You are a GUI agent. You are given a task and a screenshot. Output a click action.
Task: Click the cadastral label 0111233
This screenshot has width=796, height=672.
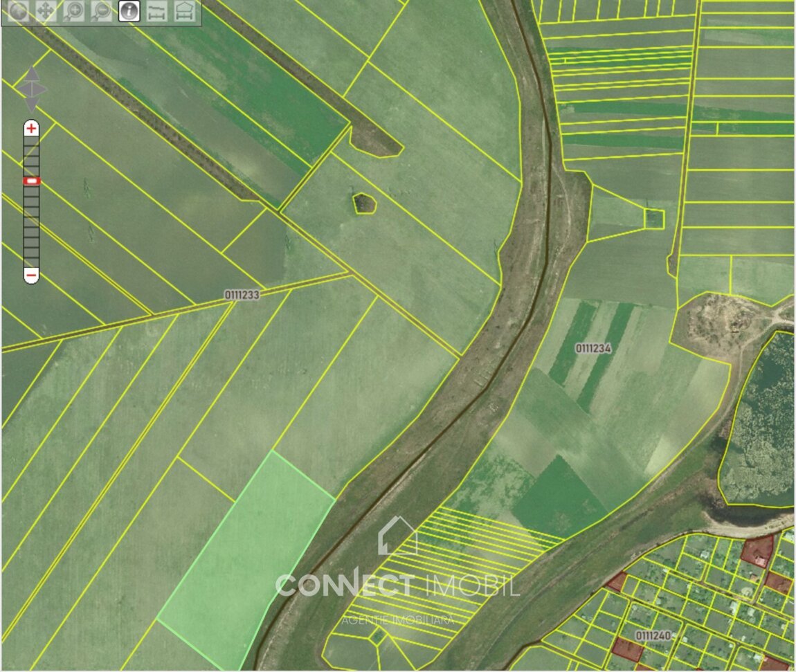pos(242,295)
